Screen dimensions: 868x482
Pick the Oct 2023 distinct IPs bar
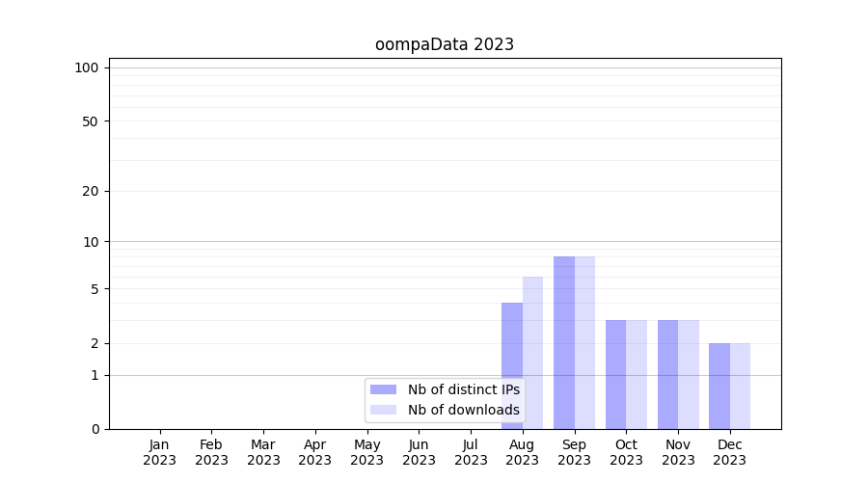615,374
